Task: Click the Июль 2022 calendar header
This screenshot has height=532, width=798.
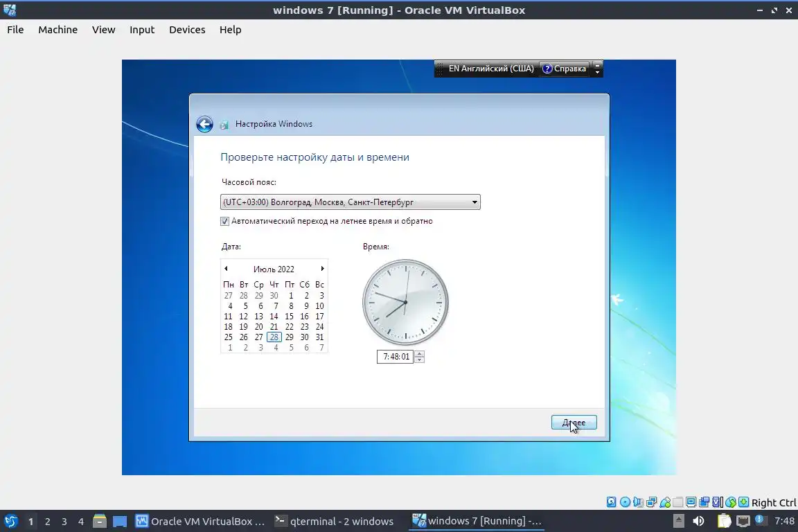Action: [x=274, y=269]
